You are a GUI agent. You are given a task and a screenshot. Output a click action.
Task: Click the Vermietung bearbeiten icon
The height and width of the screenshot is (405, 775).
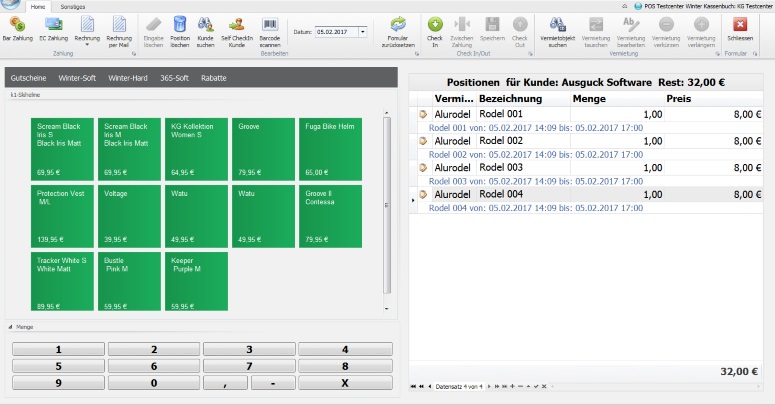[x=631, y=24]
